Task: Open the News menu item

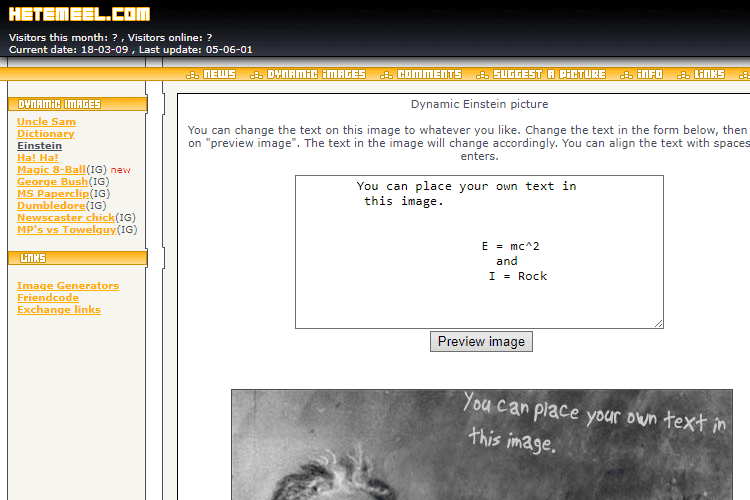Action: point(220,74)
